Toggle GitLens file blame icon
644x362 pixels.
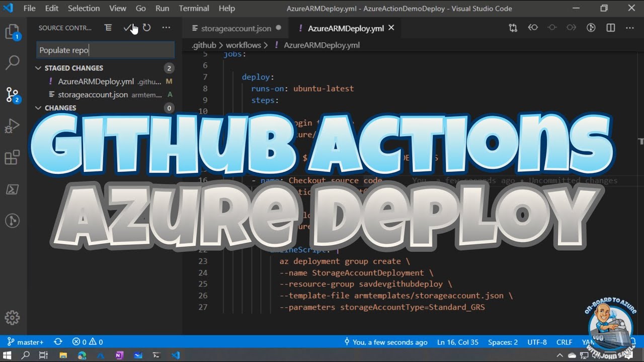591,28
